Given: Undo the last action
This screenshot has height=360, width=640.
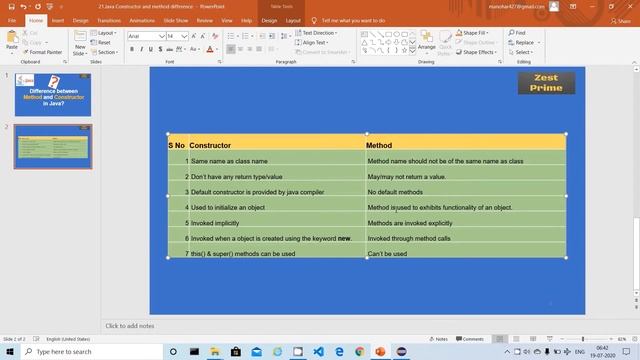Looking at the screenshot, I should pos(23,7).
